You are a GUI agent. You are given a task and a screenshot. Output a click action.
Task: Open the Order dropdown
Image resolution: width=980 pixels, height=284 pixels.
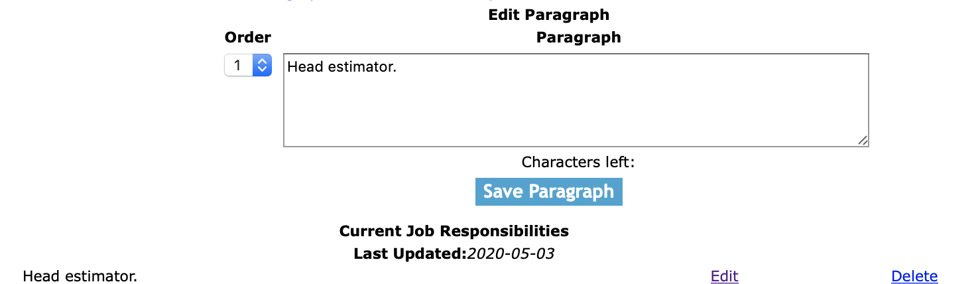point(248,65)
